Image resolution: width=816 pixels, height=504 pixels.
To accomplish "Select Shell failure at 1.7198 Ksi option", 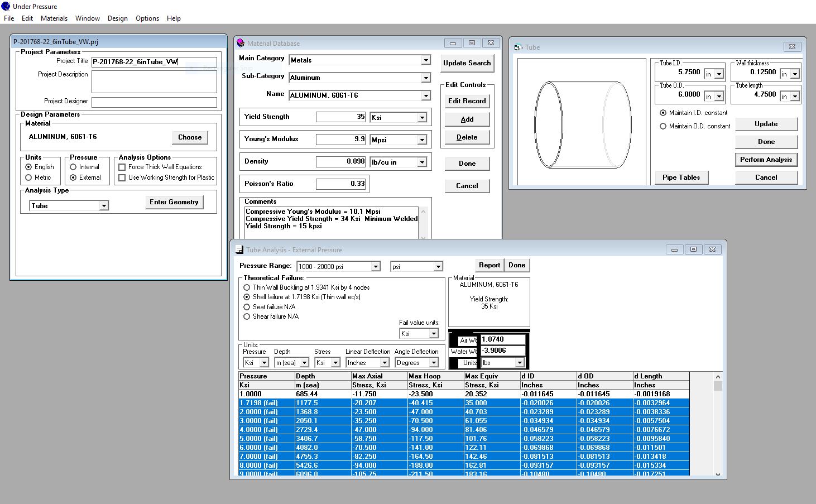I will click(247, 297).
